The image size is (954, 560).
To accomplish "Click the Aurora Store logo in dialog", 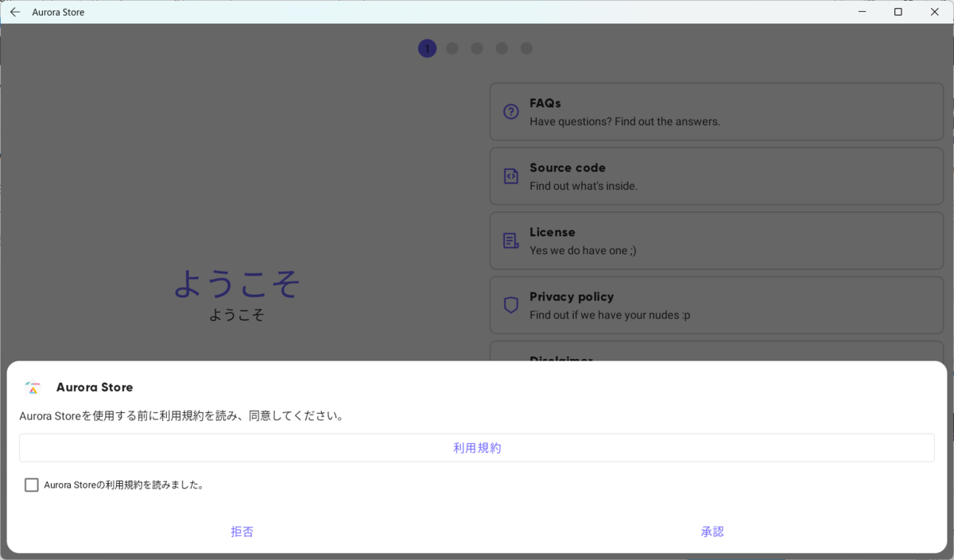I will [x=33, y=388].
